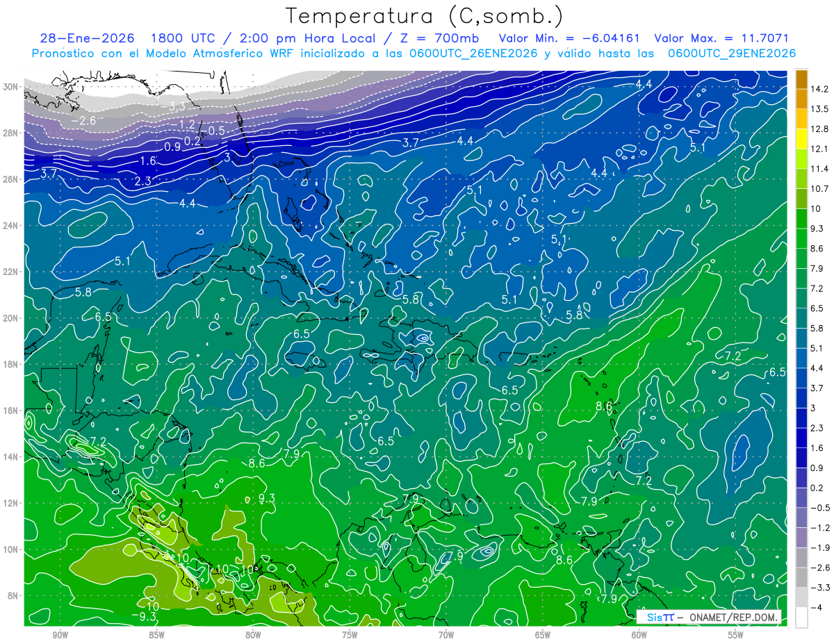Click the latitude label '22N'
The width and height of the screenshot is (834, 644).
coord(12,272)
